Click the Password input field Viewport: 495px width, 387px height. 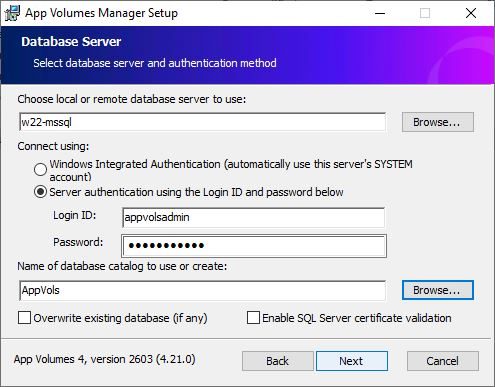click(254, 246)
